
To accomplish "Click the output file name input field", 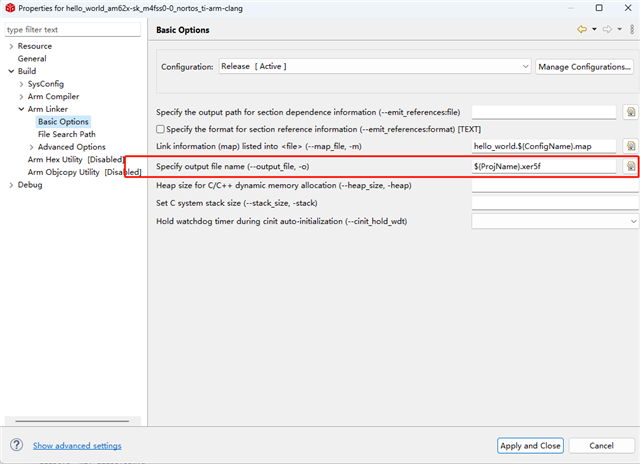I will (544, 166).
